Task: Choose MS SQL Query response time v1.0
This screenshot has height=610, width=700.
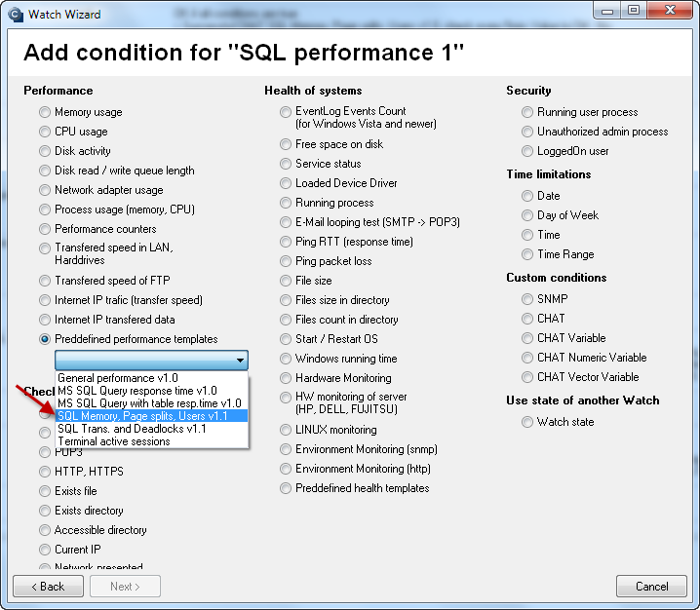Action: click(152, 391)
